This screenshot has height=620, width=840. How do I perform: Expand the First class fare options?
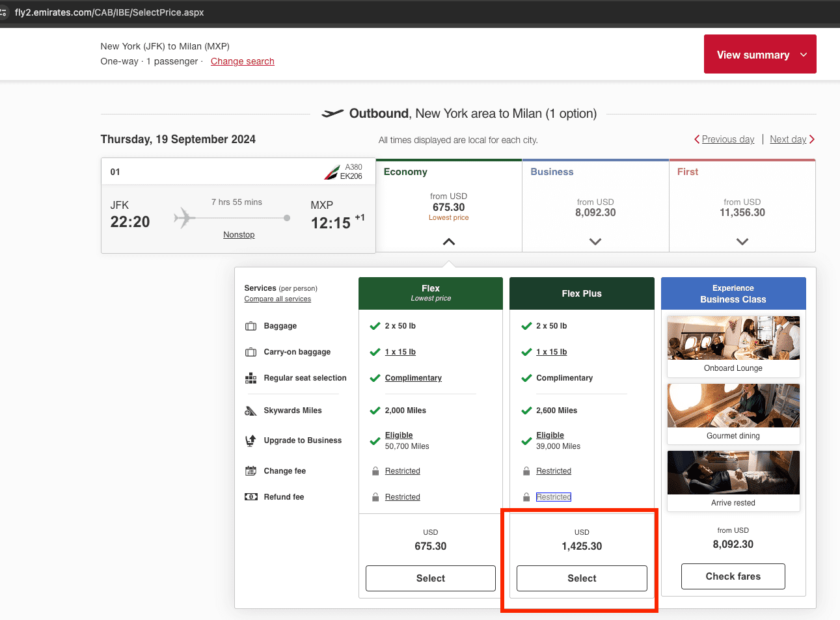[742, 241]
